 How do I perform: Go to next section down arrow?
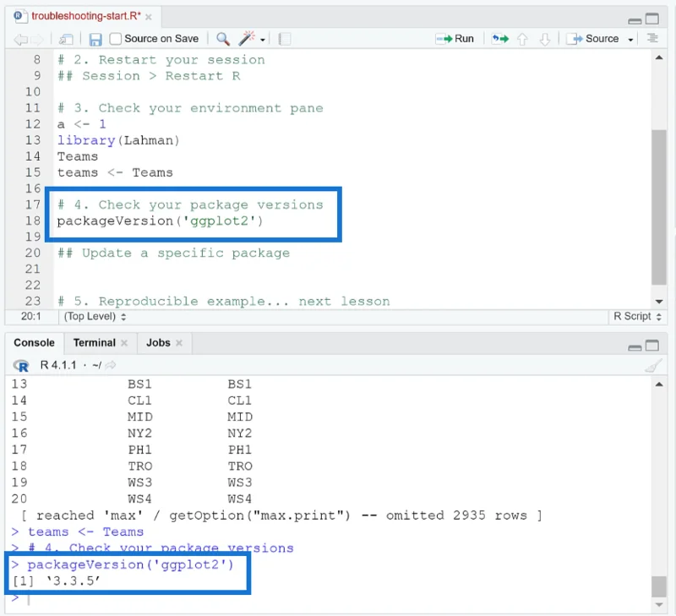tap(545, 39)
